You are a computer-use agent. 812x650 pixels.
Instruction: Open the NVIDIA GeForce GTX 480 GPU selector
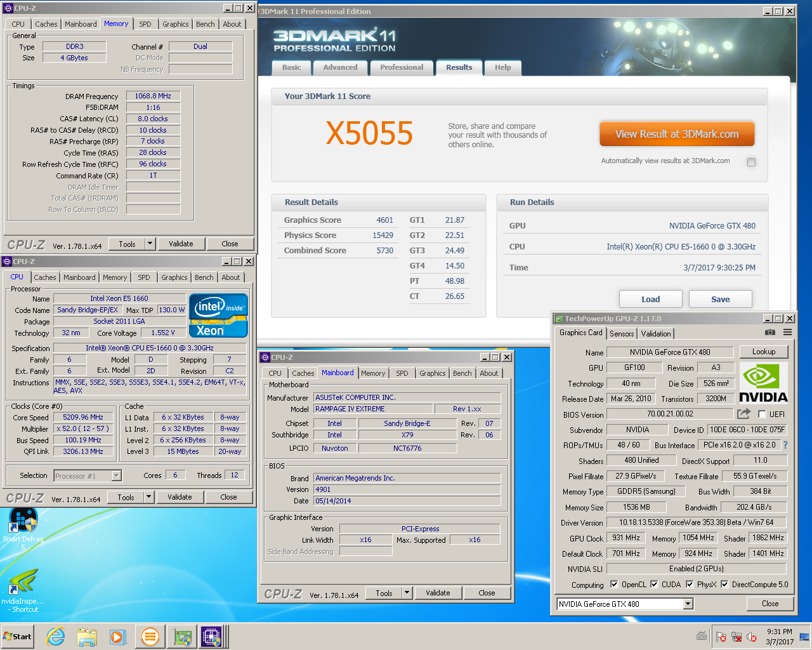pos(625,604)
